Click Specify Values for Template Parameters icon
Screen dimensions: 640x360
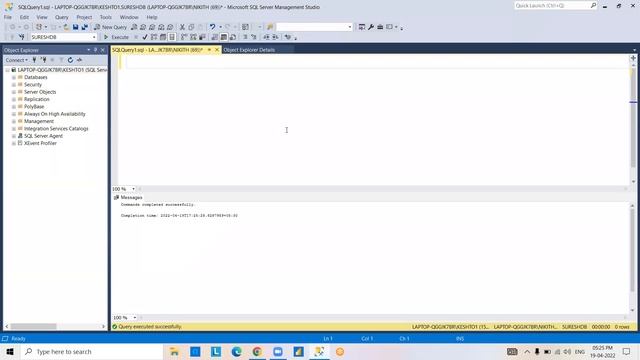tap(288, 37)
